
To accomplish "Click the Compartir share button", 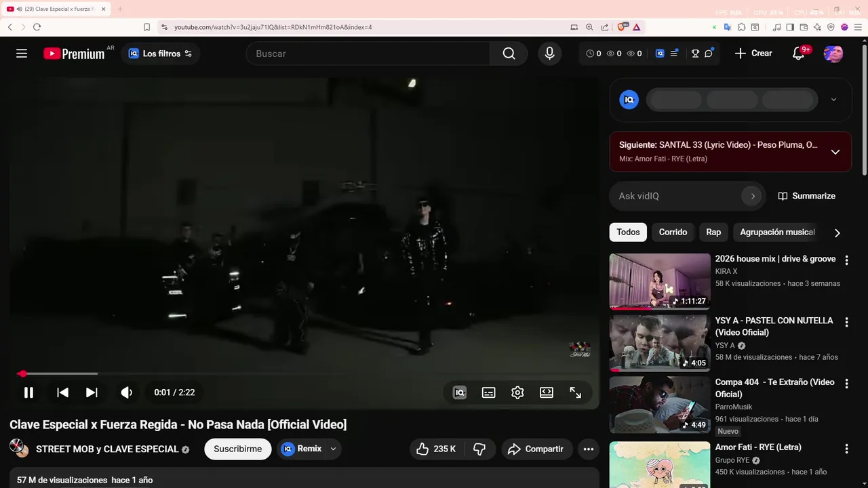I will 536,449.
